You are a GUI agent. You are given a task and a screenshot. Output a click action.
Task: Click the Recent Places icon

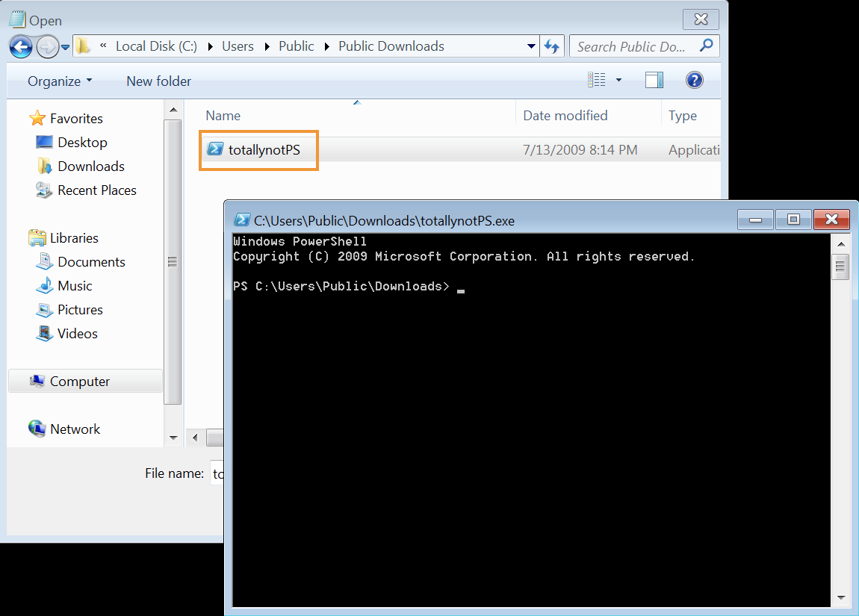(x=44, y=190)
